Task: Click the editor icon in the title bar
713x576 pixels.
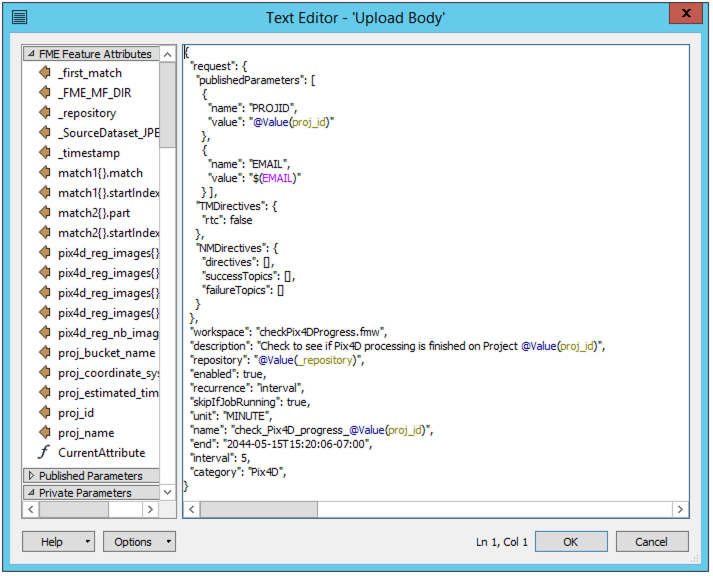Action: pos(20,17)
